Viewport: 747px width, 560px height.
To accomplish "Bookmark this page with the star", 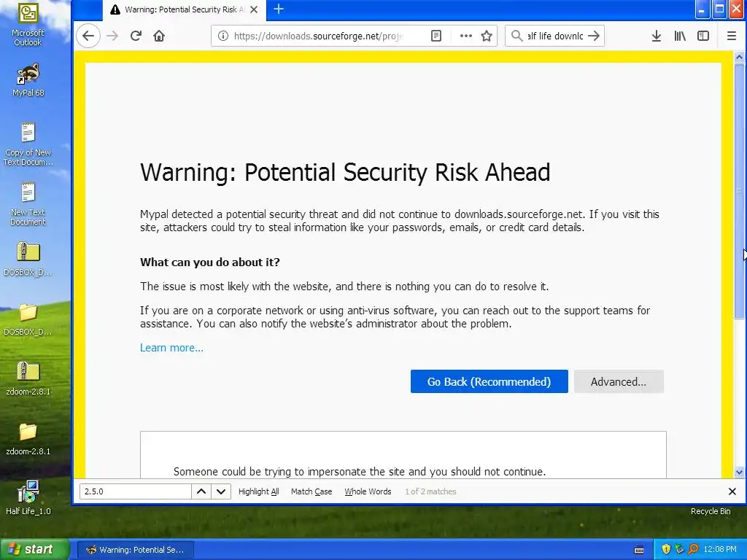I will click(487, 36).
